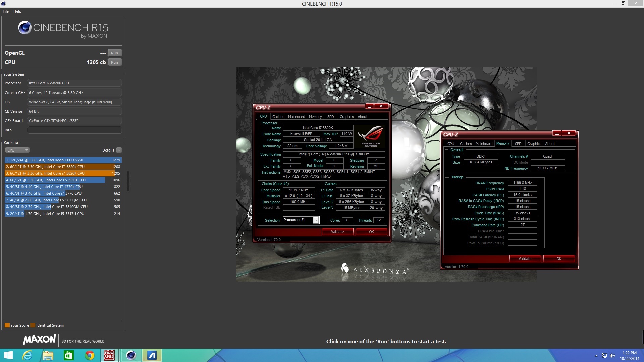Image resolution: width=644 pixels, height=362 pixels.
Task: Click the Cores x GHz field value
Action: pyautogui.click(x=74, y=93)
